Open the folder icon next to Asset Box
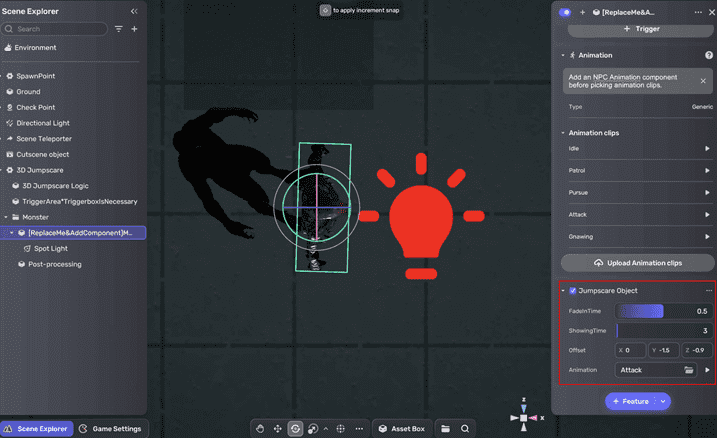 (445, 429)
